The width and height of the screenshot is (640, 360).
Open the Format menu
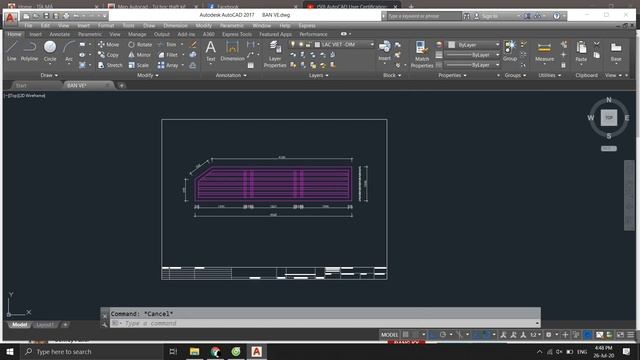tap(106, 25)
